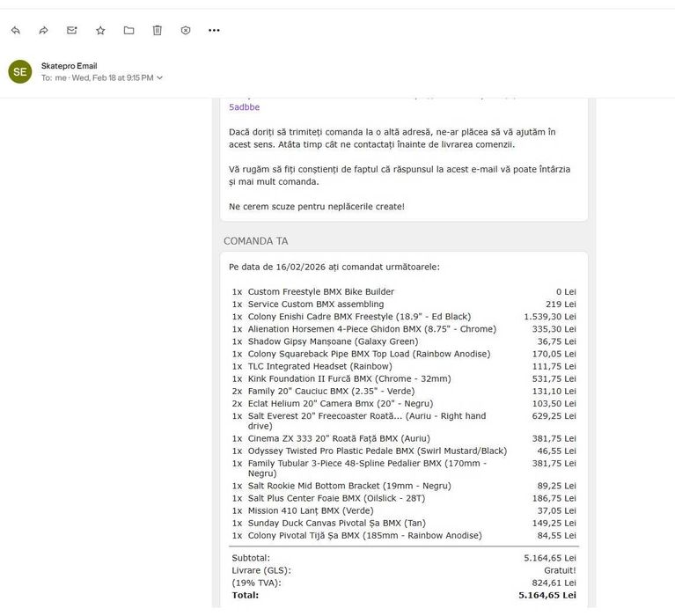Image resolution: width=675 pixels, height=616 pixels.
Task: Select Livrare (GLS) label
Action: (261, 571)
